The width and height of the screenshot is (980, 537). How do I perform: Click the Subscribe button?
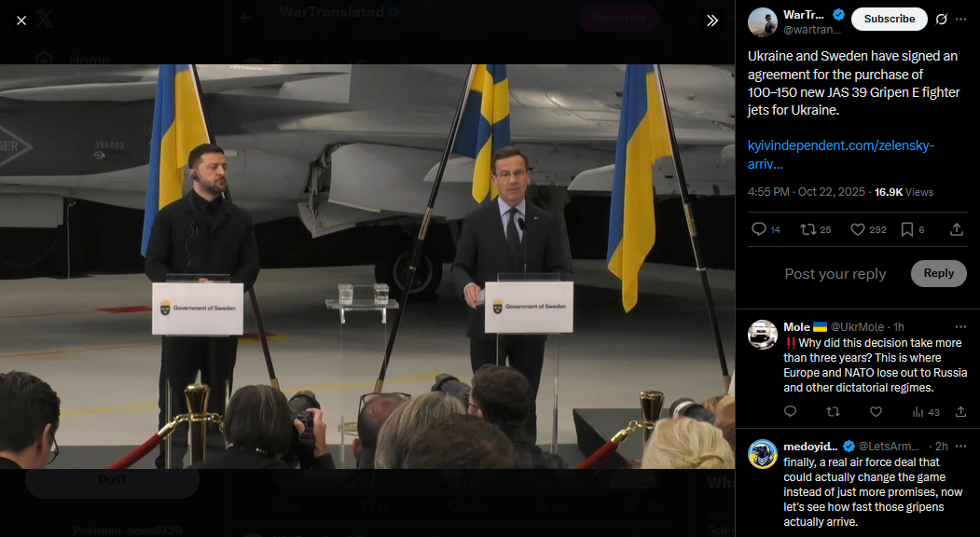[x=889, y=19]
